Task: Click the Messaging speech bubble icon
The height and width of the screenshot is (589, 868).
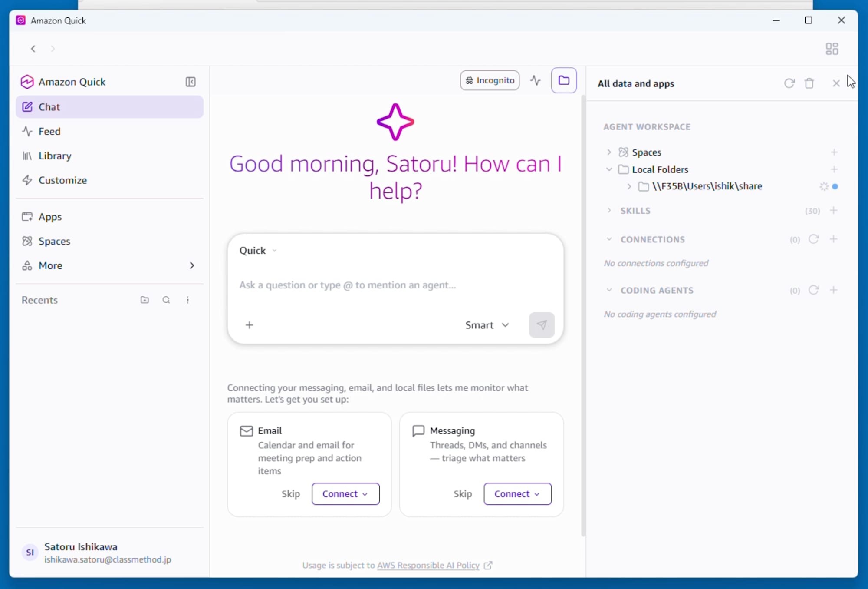Action: pos(418,431)
